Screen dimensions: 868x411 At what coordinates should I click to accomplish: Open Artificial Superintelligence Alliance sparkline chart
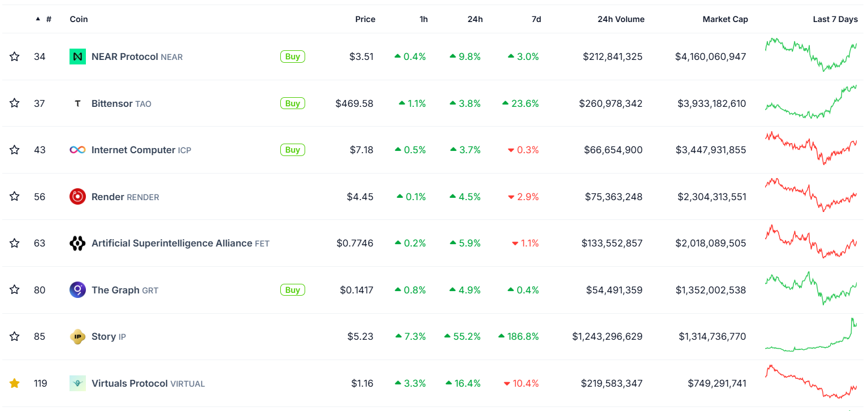click(x=811, y=241)
